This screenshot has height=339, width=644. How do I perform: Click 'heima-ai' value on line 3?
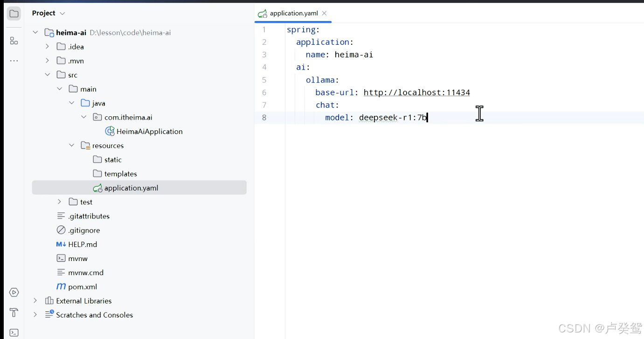(354, 55)
